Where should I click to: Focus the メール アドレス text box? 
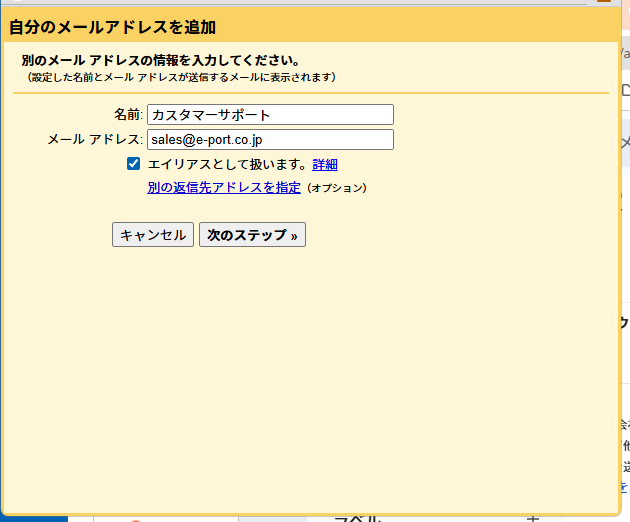click(x=270, y=140)
